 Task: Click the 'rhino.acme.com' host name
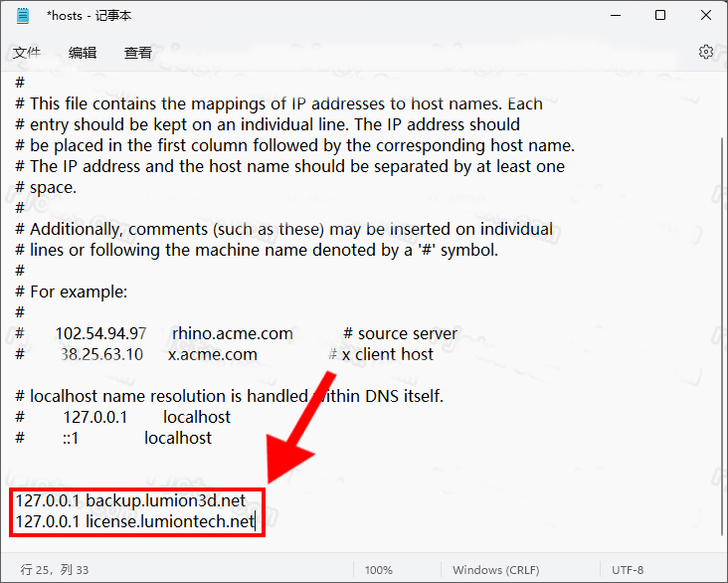pos(232,333)
